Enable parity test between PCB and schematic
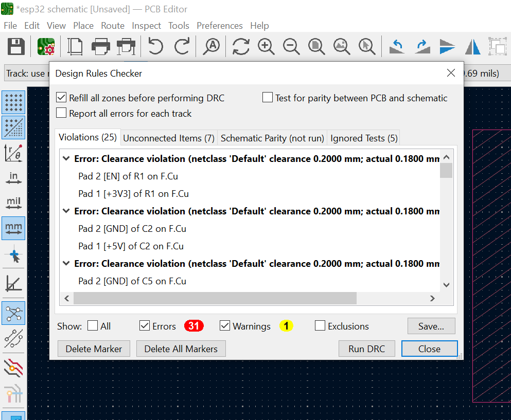Viewport: 511px width, 420px height. tap(268, 97)
